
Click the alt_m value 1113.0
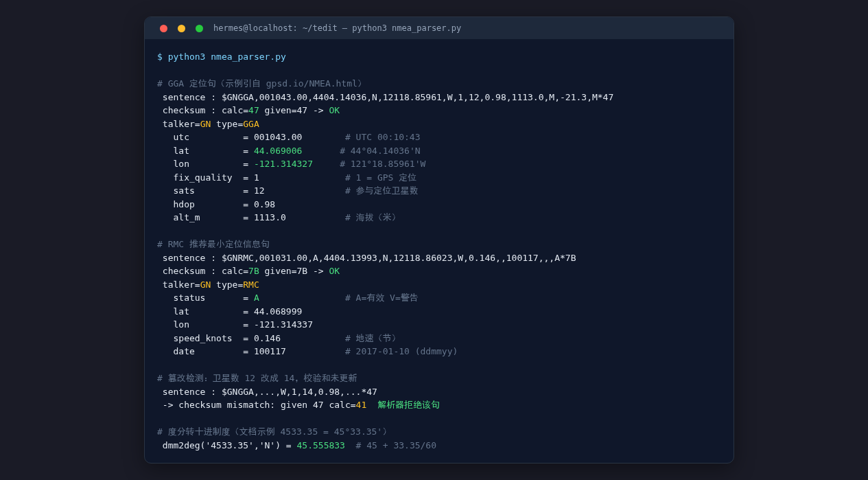coord(270,218)
